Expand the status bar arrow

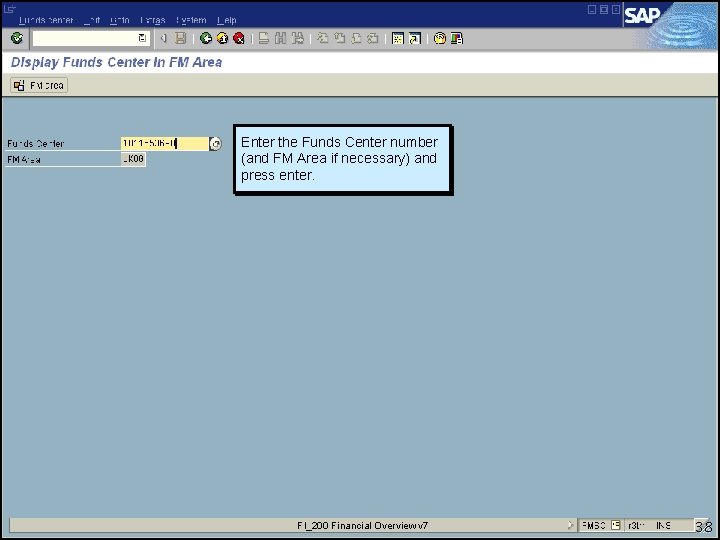[x=570, y=525]
